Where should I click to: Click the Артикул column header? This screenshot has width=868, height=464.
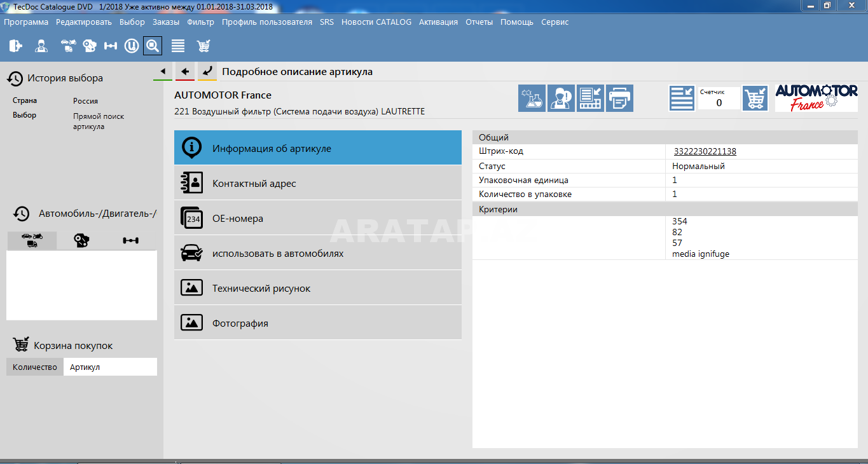[110, 367]
